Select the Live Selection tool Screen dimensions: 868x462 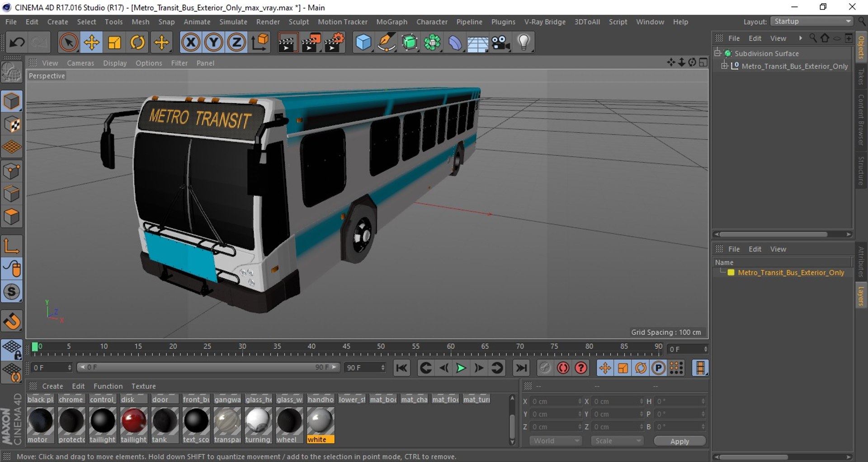(x=68, y=42)
